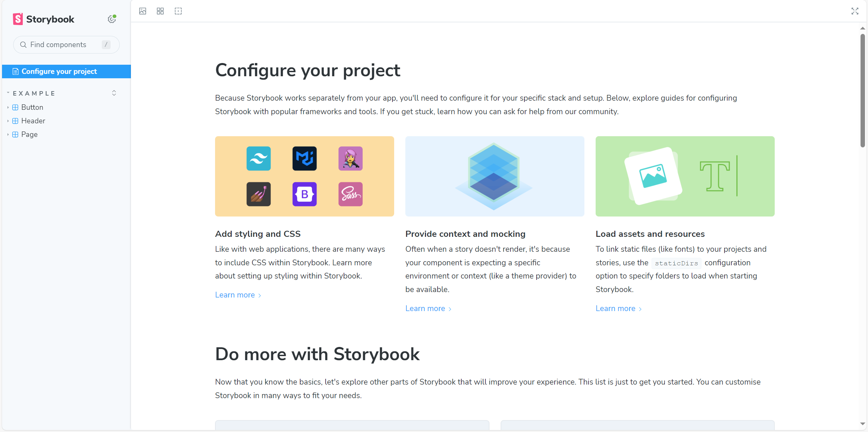Toggle the EXAMPLE section collapse control
This screenshot has width=868, height=432.
click(x=114, y=93)
